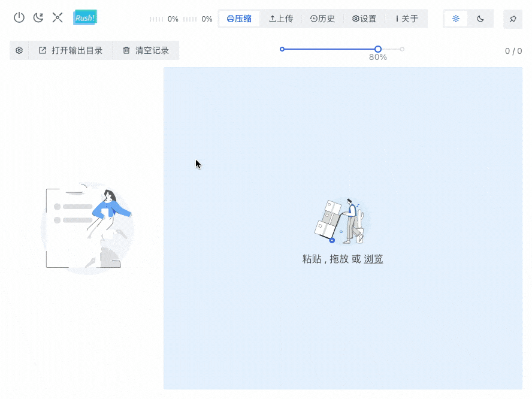Image resolution: width=532 pixels, height=399 pixels.
Task: Open the 设置 tab
Action: 364,19
